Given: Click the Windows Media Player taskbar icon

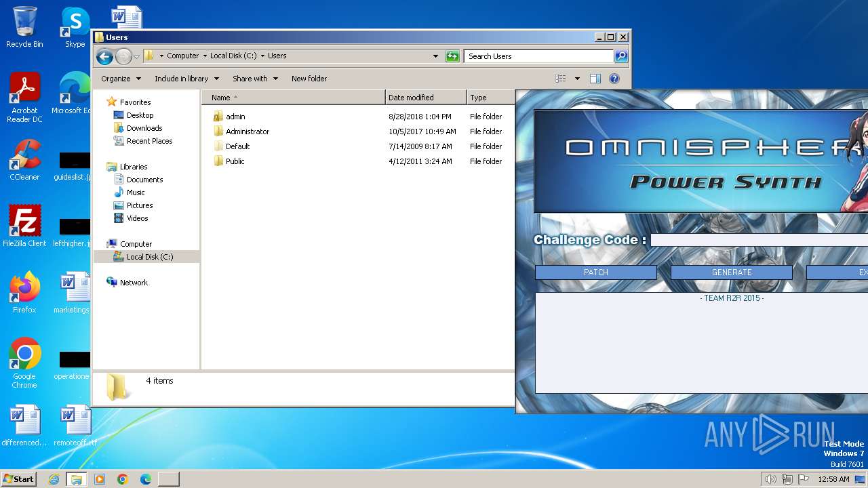Looking at the screenshot, I should [100, 479].
